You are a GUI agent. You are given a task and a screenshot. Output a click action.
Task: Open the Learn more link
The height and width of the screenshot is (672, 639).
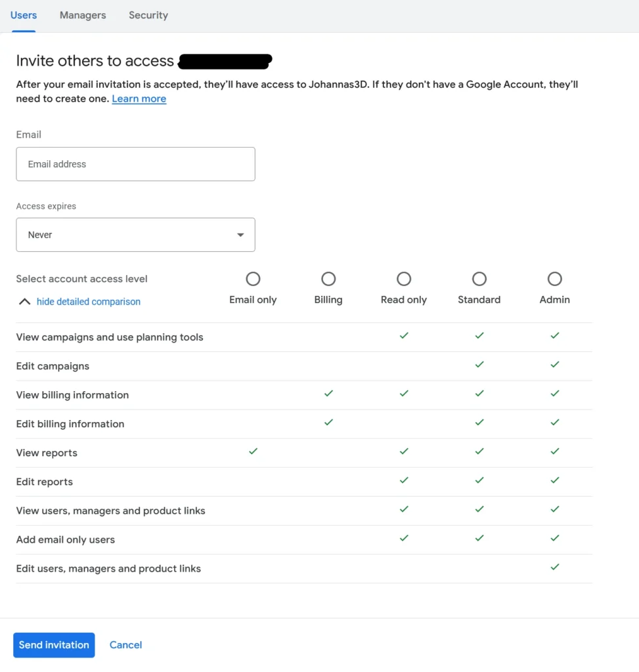click(x=139, y=99)
